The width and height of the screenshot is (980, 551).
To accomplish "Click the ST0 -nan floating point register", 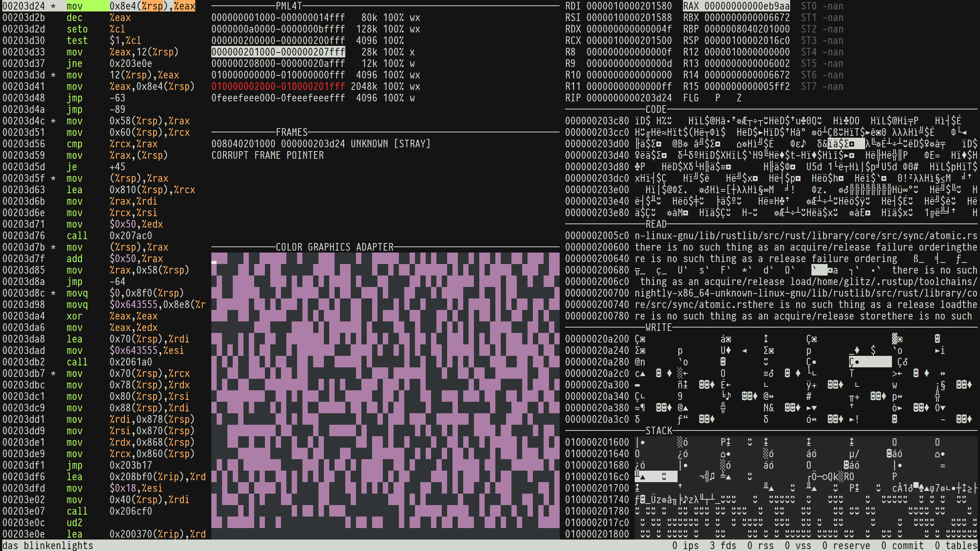I will [822, 6].
